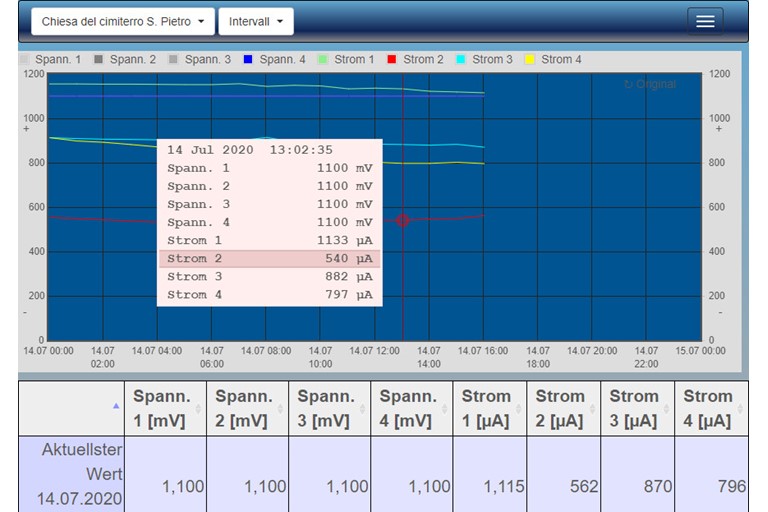Sort table by Spann. 3 [mV] column
This screenshot has height=512, width=768.
[x=330, y=408]
